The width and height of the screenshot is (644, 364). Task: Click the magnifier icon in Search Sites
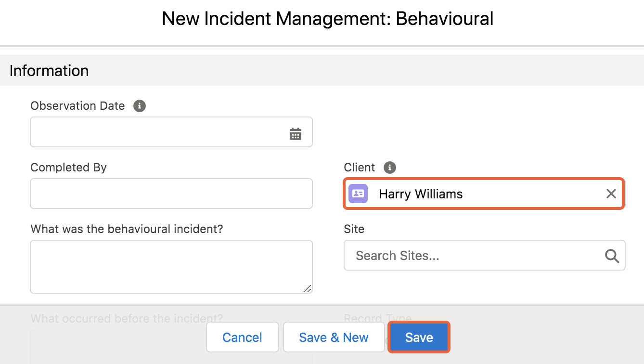(612, 256)
